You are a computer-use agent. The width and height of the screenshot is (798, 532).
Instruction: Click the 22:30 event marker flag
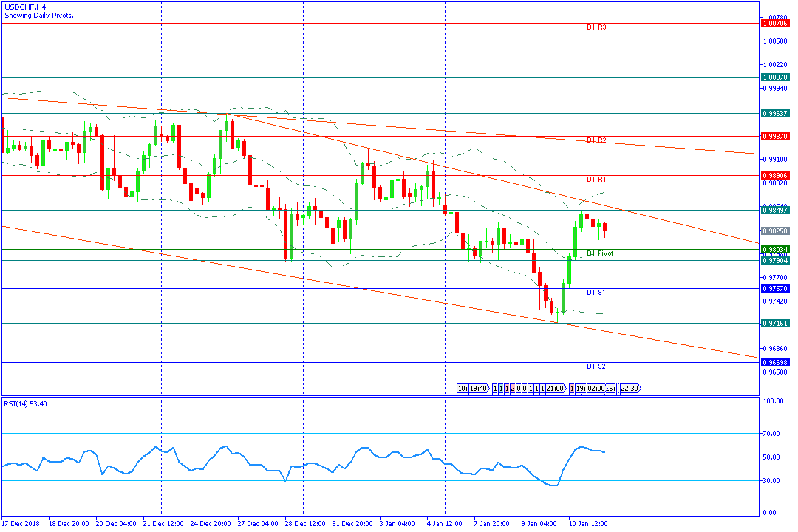click(630, 389)
